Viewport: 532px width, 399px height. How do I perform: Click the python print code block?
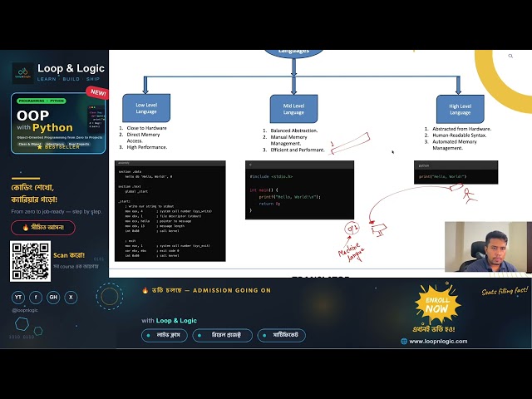click(456, 172)
